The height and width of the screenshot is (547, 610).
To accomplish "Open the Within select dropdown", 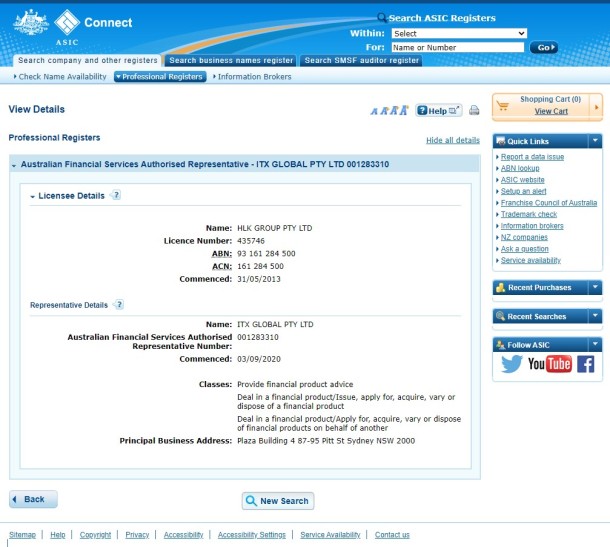I will 459,33.
